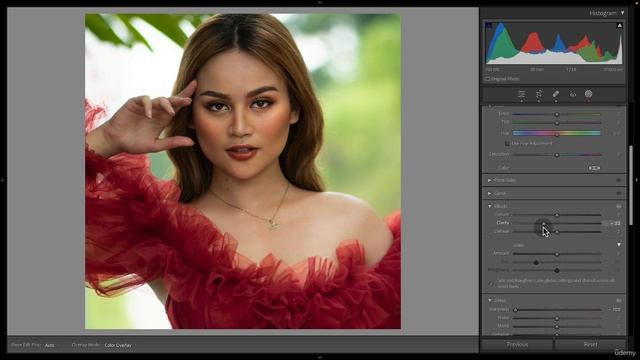The width and height of the screenshot is (640, 360).
Task: Toggle the Point Color panel on/off switch
Action: 619,180
